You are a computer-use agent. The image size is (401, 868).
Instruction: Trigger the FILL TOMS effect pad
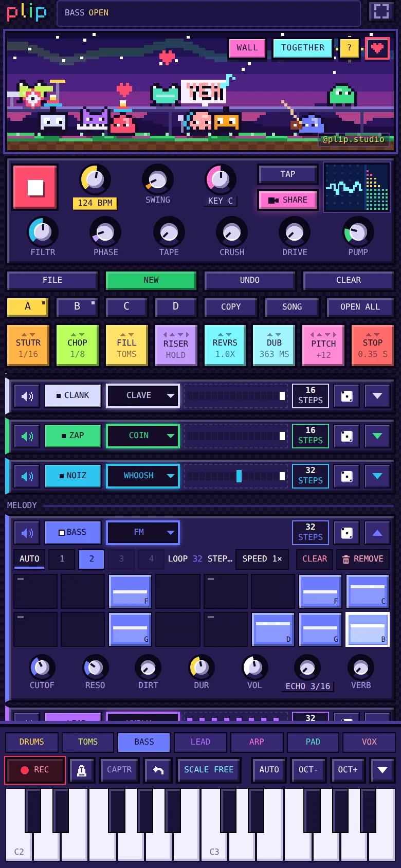[x=126, y=346]
